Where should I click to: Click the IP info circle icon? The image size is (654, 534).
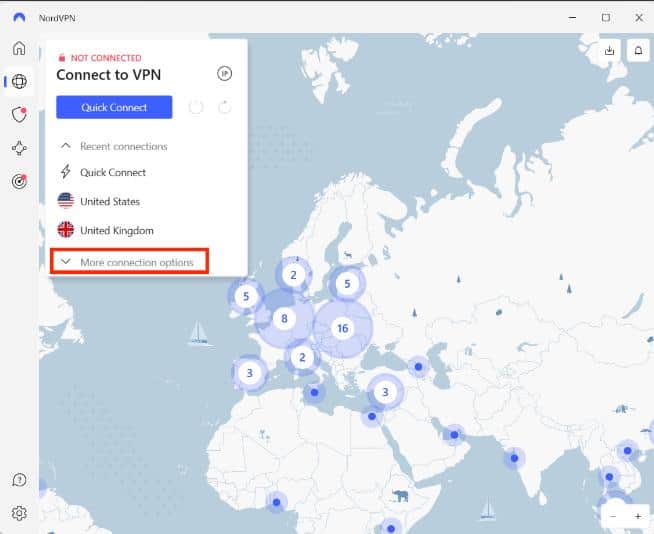[224, 74]
